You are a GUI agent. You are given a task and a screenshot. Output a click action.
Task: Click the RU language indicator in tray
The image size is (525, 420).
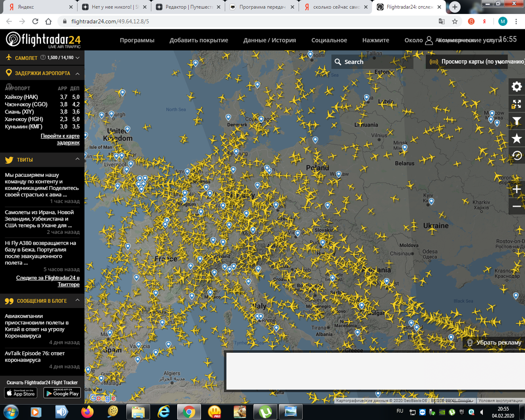tap(400, 411)
